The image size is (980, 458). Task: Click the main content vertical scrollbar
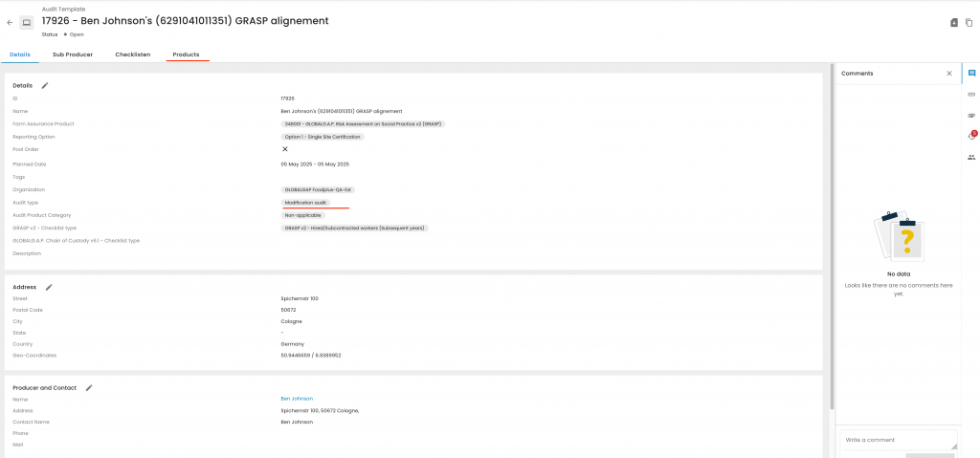pos(830,239)
